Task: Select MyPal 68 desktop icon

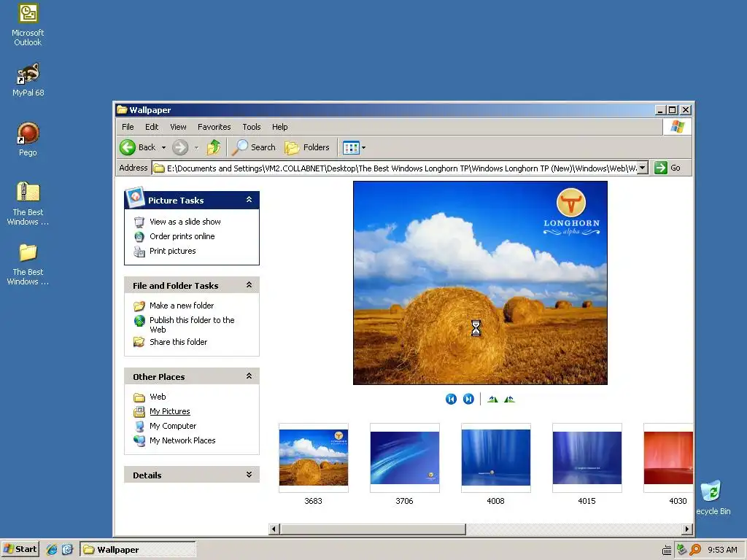Action: tap(28, 80)
